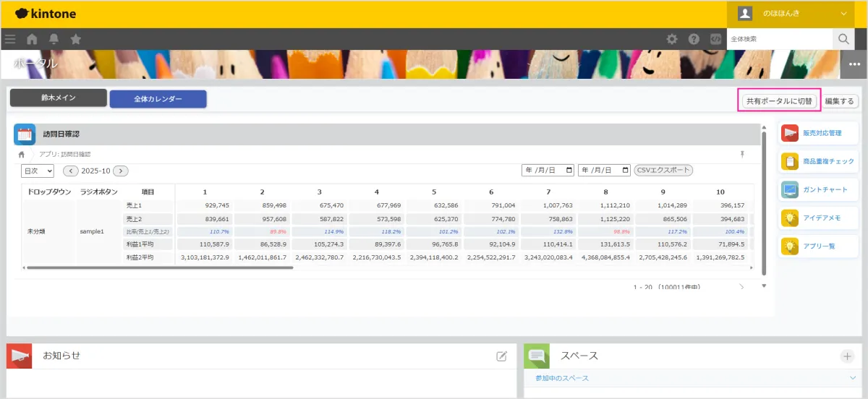Open the developer code icon in header
The width and height of the screenshot is (868, 399).
pyautogui.click(x=715, y=39)
